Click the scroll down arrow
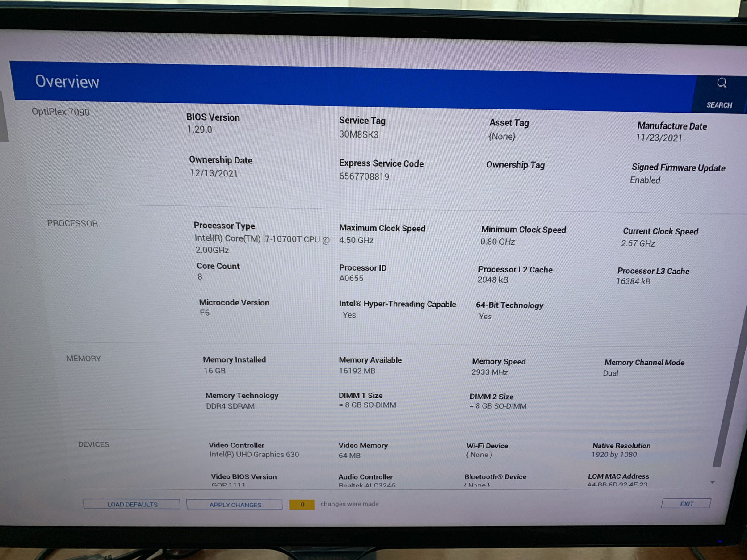747x560 pixels. (x=713, y=482)
